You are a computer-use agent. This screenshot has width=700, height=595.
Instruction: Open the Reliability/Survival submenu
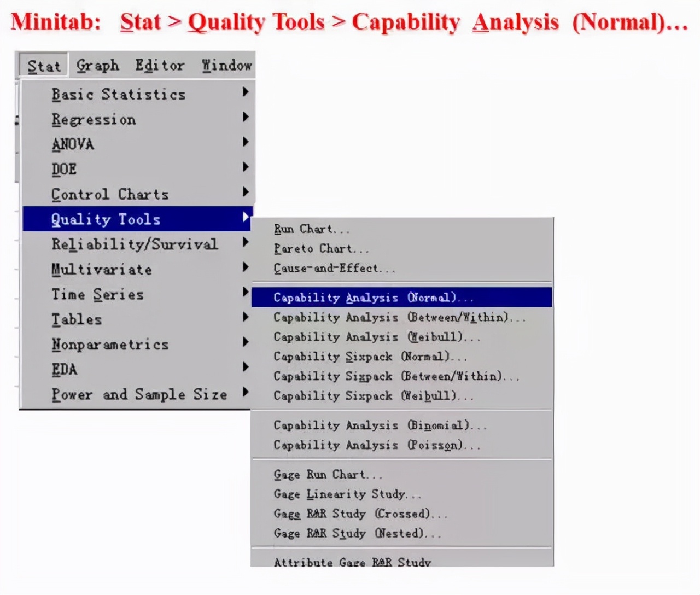[137, 244]
